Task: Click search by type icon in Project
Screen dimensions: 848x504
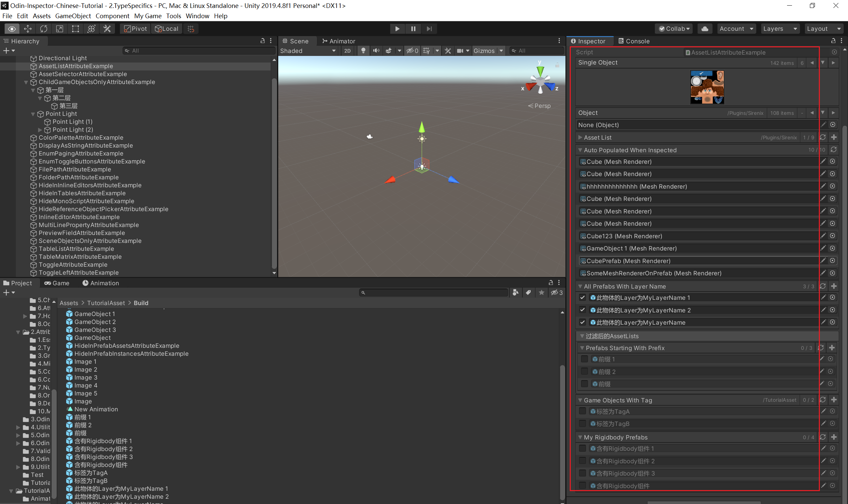Action: coord(516,293)
